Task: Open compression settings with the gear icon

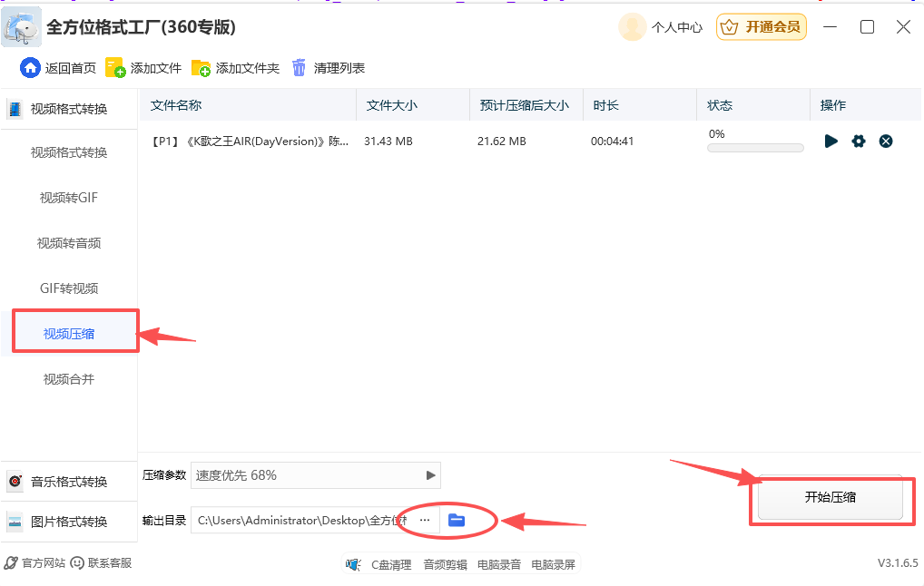Action: pyautogui.click(x=859, y=141)
